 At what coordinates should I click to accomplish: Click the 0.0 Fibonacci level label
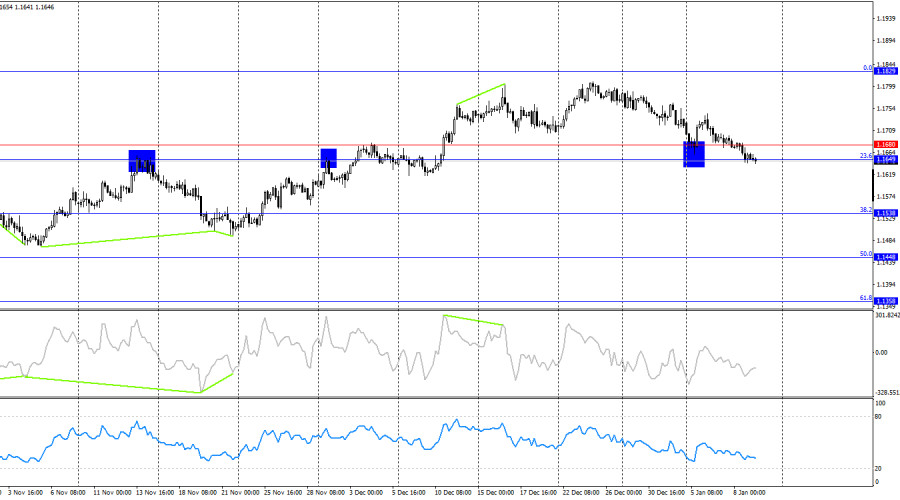[867, 68]
